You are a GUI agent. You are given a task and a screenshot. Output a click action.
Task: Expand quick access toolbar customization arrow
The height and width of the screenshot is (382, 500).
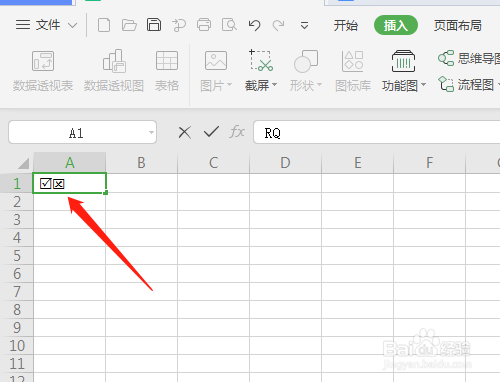(304, 26)
